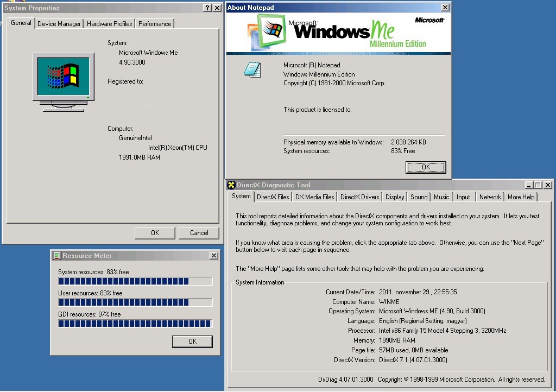Click OK in Resource Meter

[192, 342]
